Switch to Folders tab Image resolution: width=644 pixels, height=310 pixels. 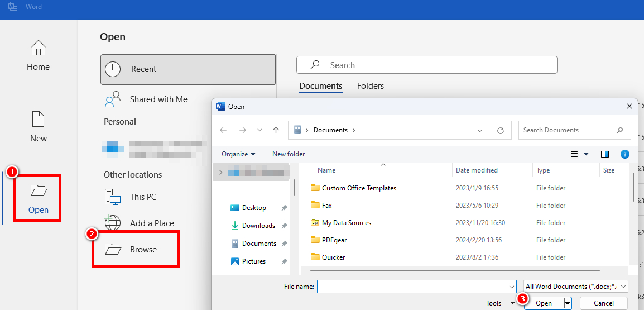click(x=371, y=86)
